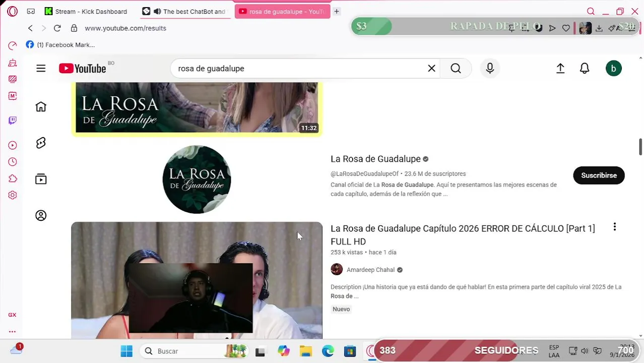Open the ERROR DE CÁLCULO video title
644x363 pixels.
tap(463, 235)
